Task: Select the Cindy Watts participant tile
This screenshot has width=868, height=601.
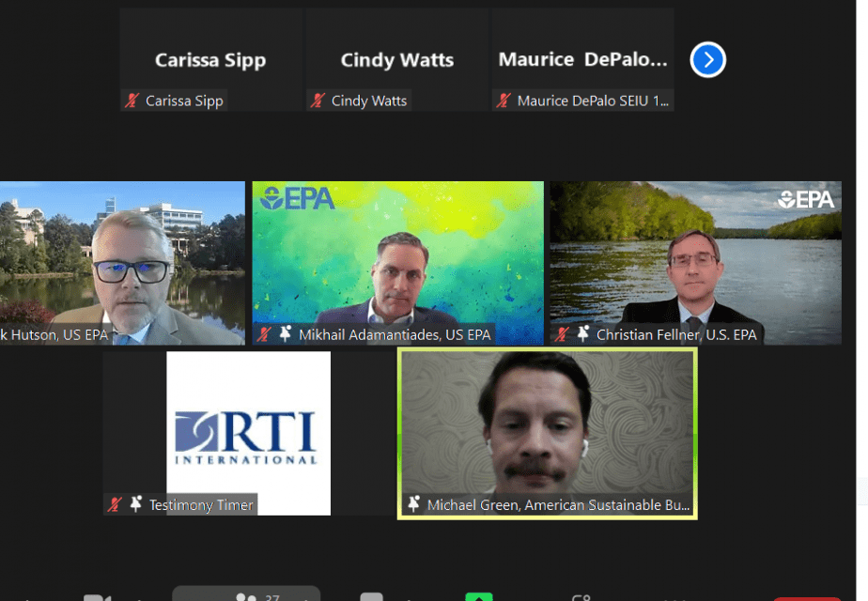Action: coord(396,59)
